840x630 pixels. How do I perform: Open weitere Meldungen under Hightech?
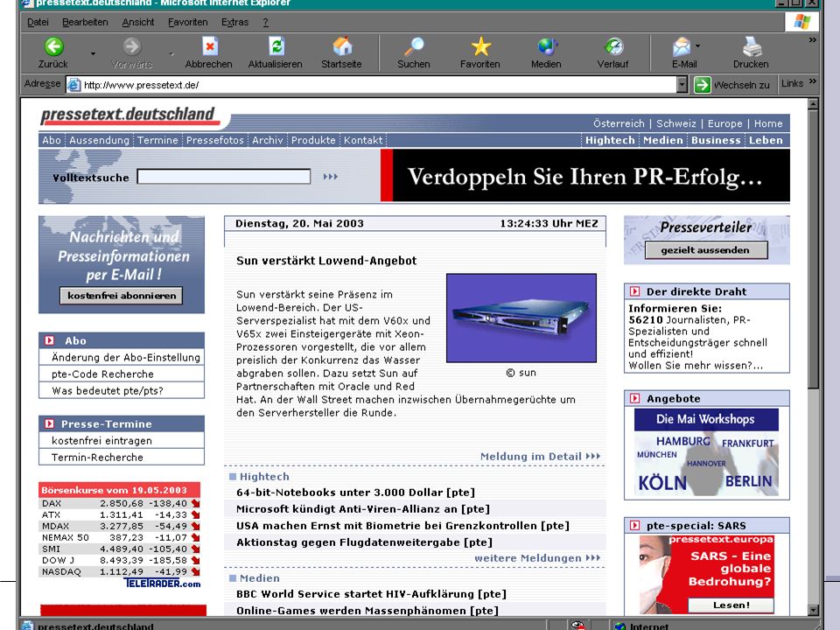pos(537,558)
